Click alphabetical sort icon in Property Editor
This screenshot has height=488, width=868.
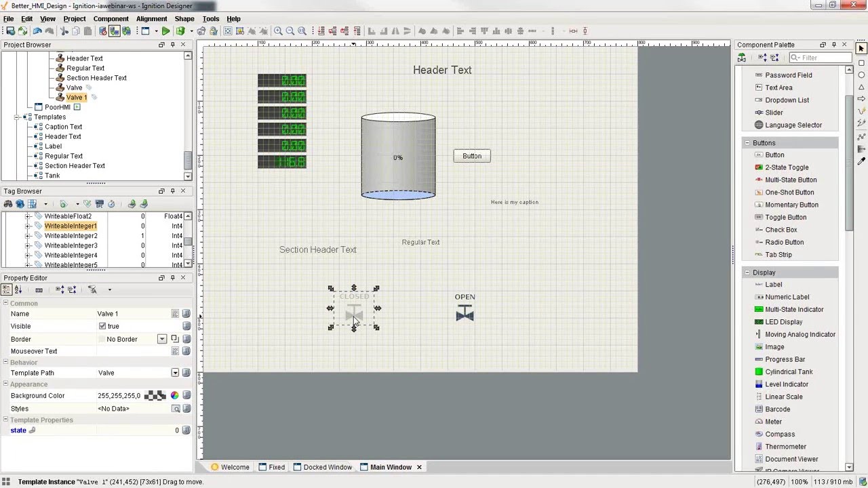pos(18,289)
